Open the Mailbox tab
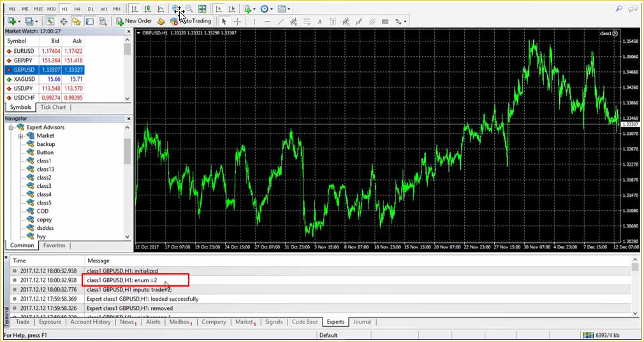Screen dimensions: 644x342 [x=180, y=322]
